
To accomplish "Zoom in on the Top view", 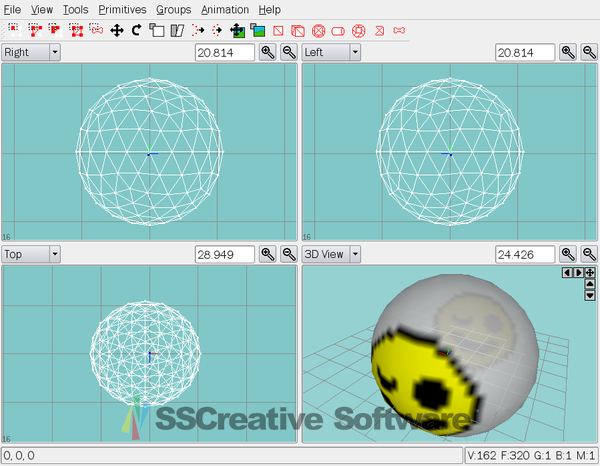I will click(x=268, y=254).
